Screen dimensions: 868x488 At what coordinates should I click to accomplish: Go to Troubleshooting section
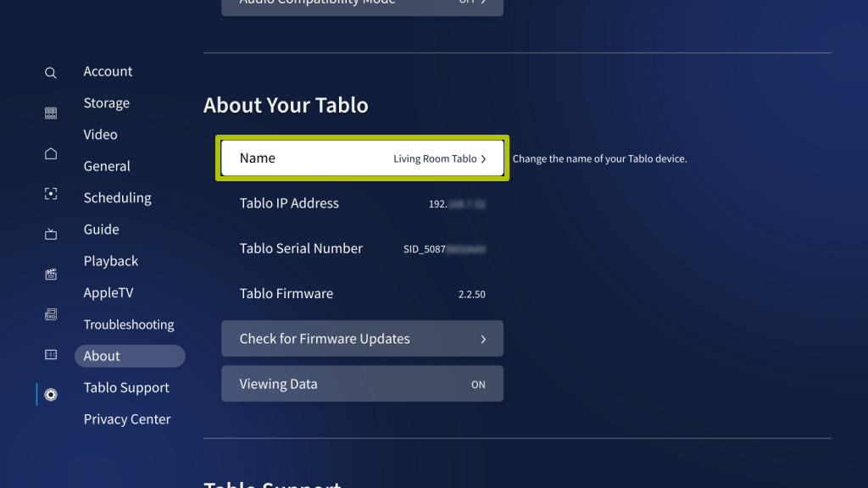129,324
